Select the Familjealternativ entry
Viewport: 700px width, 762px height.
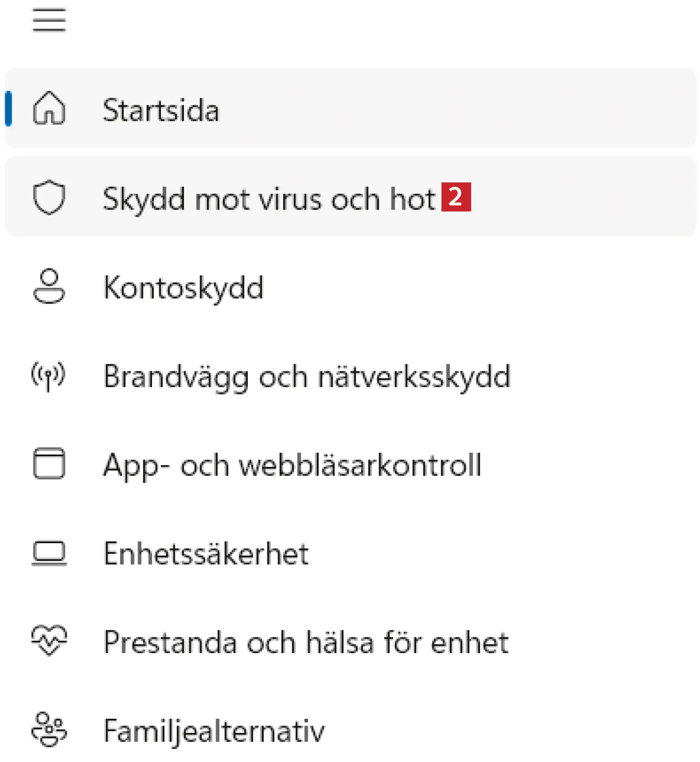(x=214, y=731)
